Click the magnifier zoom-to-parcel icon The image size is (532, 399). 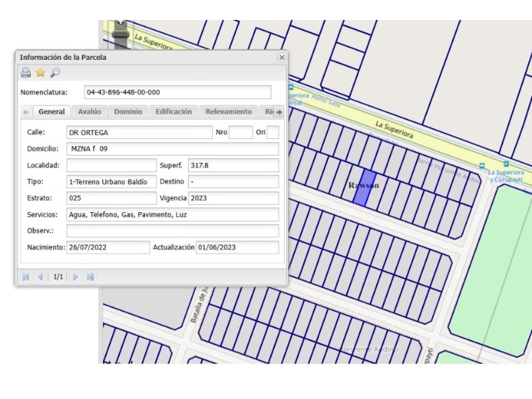(55, 73)
